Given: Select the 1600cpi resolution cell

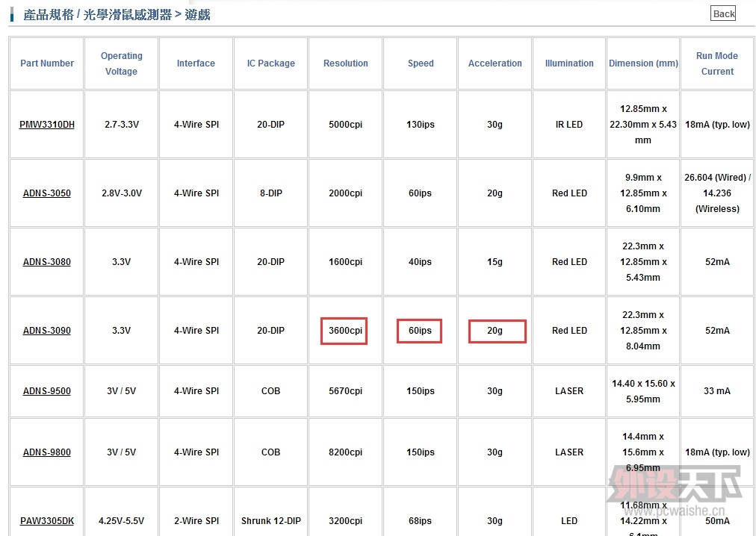Looking at the screenshot, I should [345, 262].
